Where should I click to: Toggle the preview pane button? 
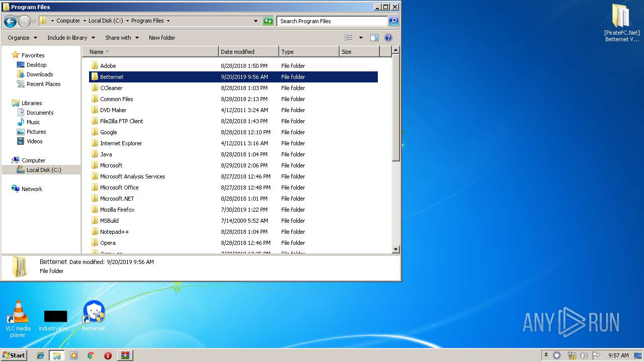click(374, 38)
